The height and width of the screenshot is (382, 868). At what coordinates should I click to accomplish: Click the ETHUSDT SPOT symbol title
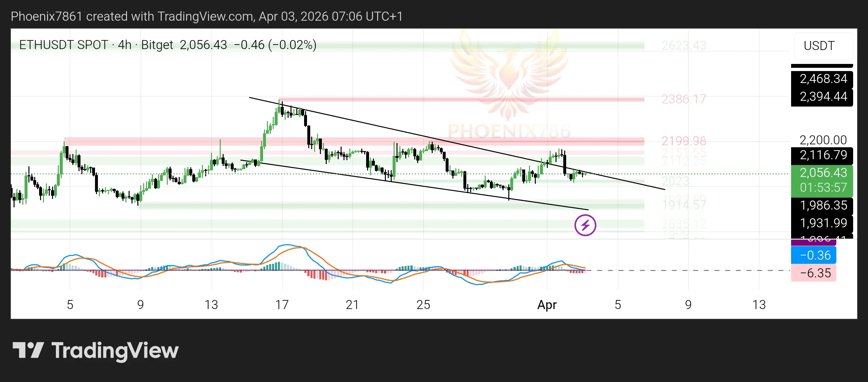63,45
